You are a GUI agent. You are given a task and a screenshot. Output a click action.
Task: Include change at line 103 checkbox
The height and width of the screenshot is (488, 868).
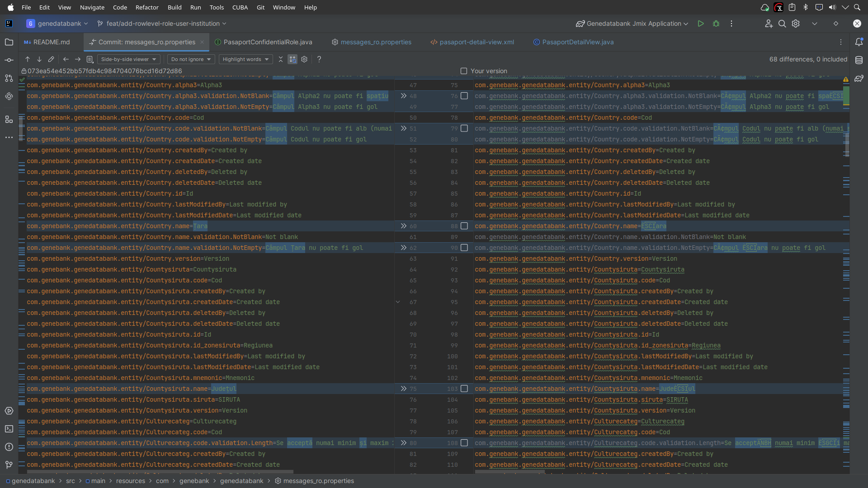tap(464, 389)
